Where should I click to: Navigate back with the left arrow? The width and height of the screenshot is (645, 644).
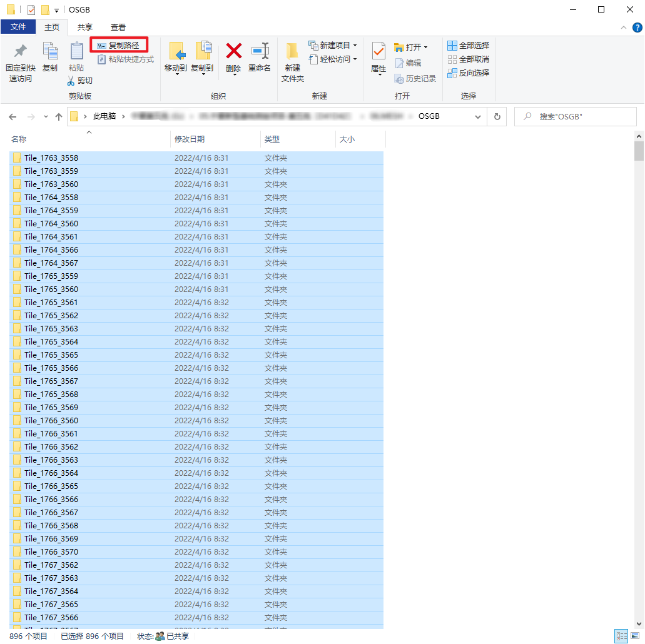pyautogui.click(x=13, y=117)
